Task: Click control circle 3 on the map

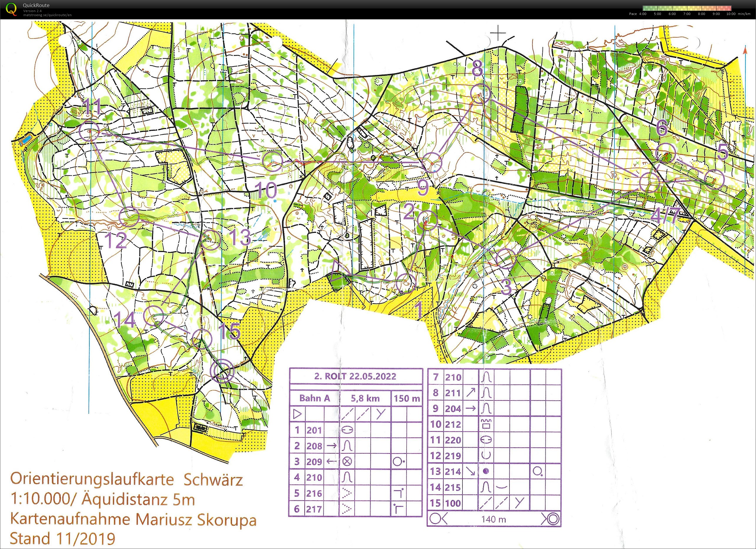Action: pyautogui.click(x=506, y=258)
